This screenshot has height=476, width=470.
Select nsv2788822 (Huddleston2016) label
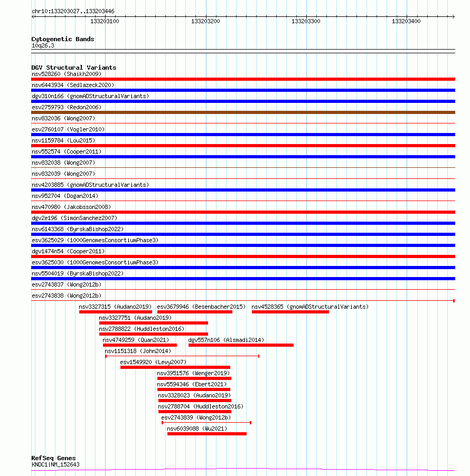pyautogui.click(x=142, y=329)
